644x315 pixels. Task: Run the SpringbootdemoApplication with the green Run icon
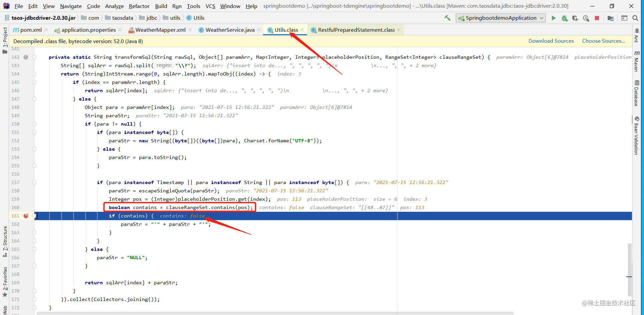(x=554, y=18)
